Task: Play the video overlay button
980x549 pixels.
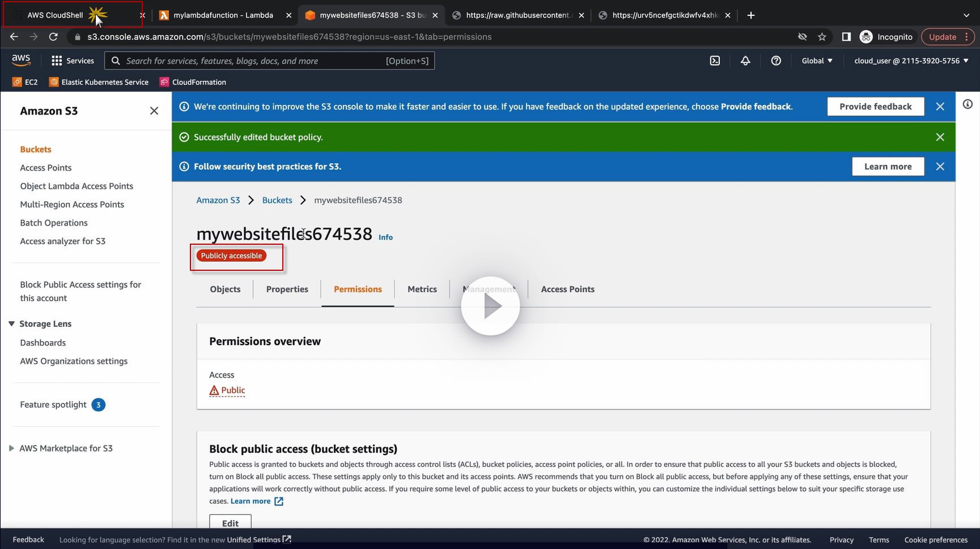Action: pos(490,306)
